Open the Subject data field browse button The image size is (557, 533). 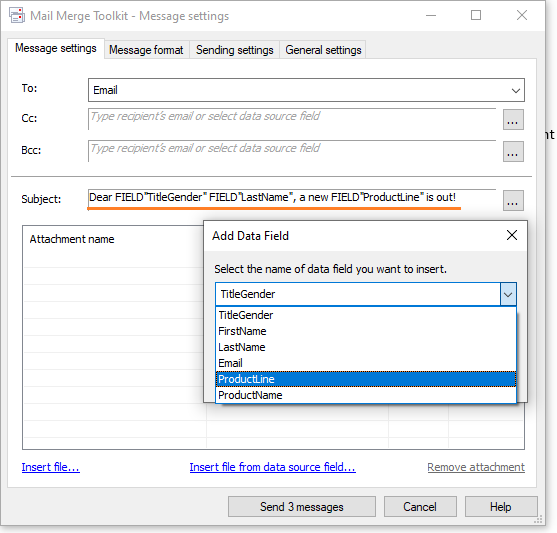(x=513, y=201)
